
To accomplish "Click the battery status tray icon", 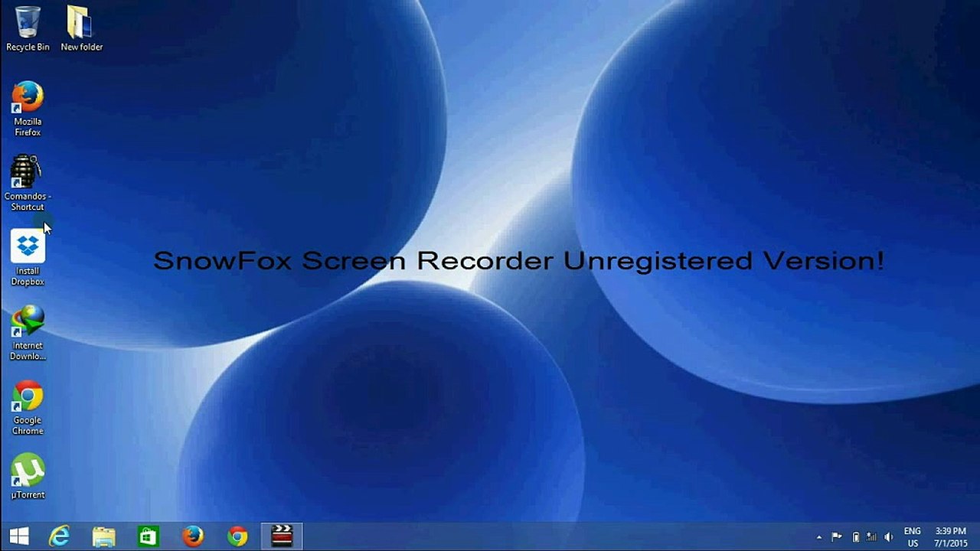I will [856, 537].
